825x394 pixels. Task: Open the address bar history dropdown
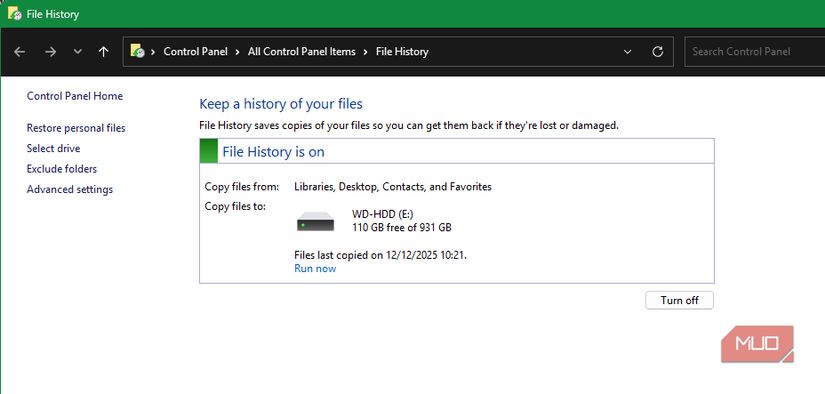tap(627, 52)
